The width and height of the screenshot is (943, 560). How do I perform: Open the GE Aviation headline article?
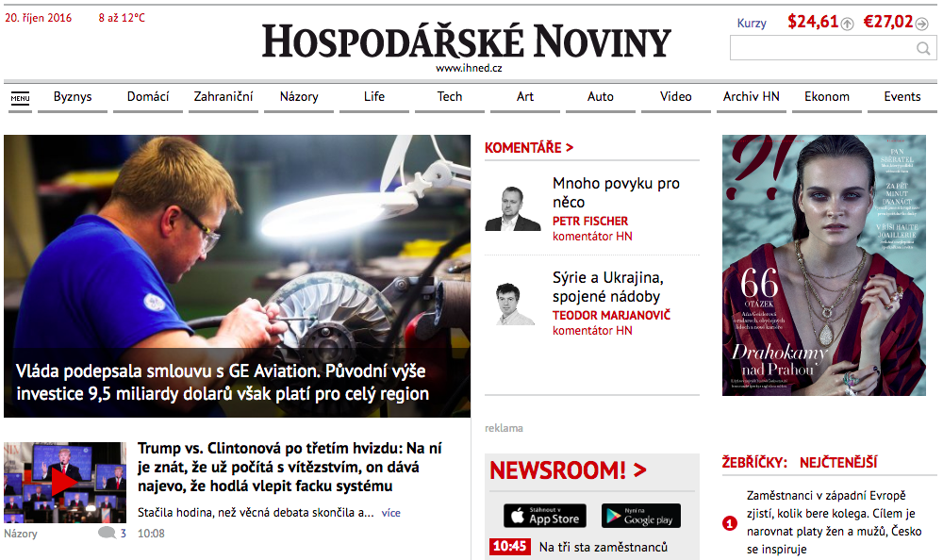click(222, 382)
